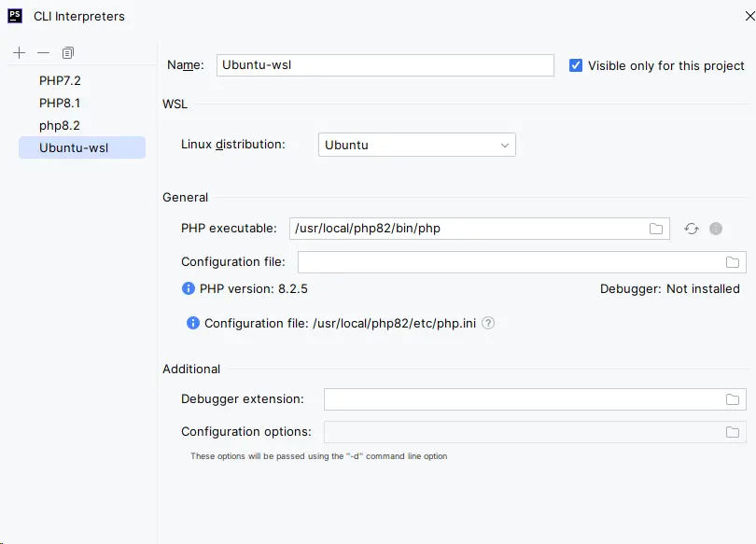This screenshot has height=544, width=756.
Task: Open Configuration options editor folder icon
Action: (x=733, y=432)
